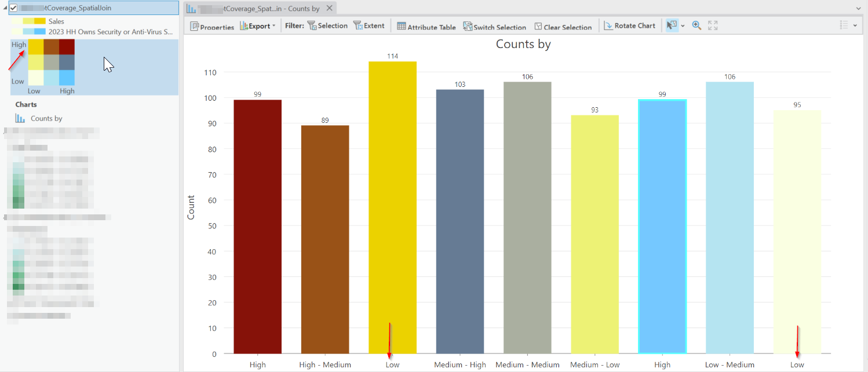The width and height of the screenshot is (868, 372).
Task: Collapse the SpatialJoin layer in Contents
Action: pyautogui.click(x=4, y=8)
